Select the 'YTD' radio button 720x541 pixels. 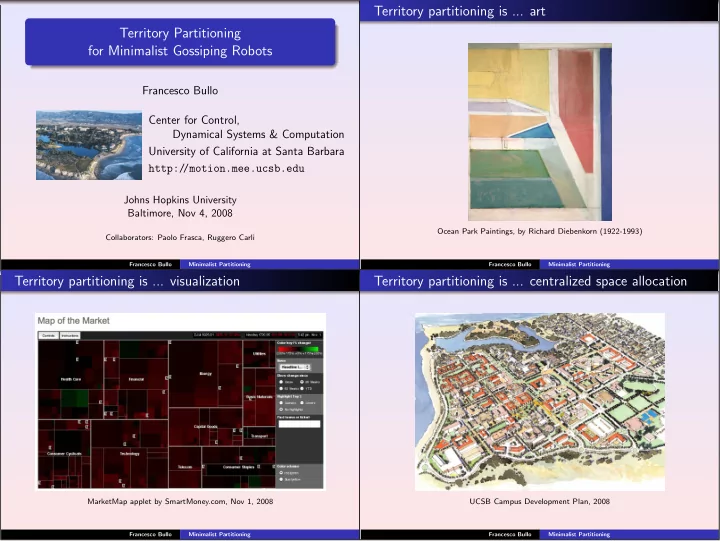pos(302,389)
